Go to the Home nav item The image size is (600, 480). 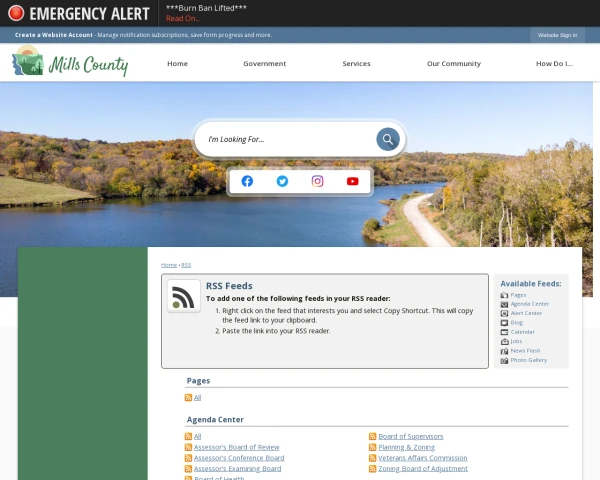(177, 64)
